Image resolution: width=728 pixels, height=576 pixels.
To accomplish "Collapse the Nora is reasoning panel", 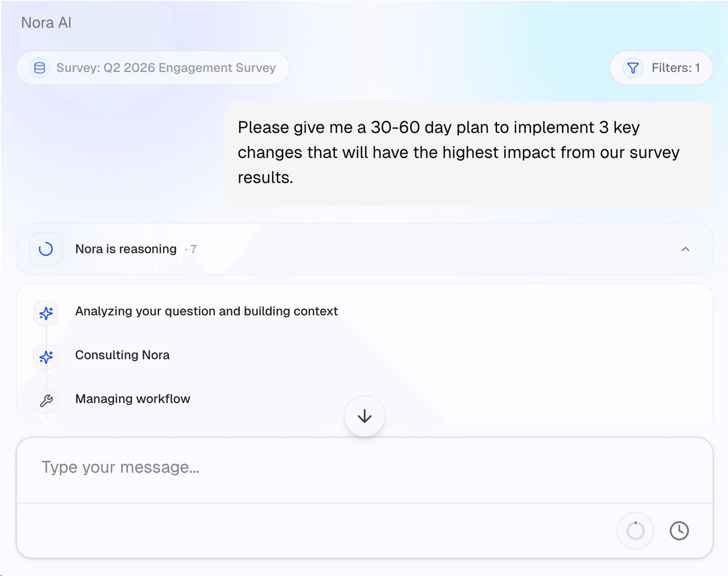I will (685, 249).
